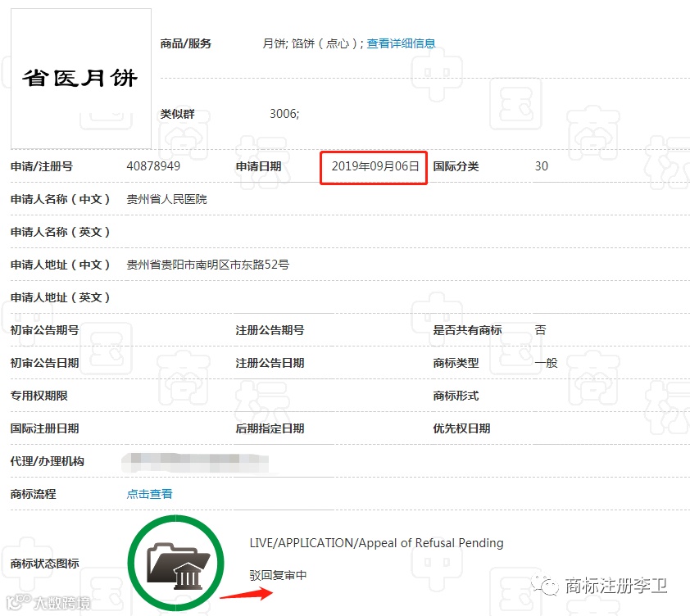The image size is (690, 616).
Task: Click the 申请人地址（英文） label
Action: tap(61, 297)
